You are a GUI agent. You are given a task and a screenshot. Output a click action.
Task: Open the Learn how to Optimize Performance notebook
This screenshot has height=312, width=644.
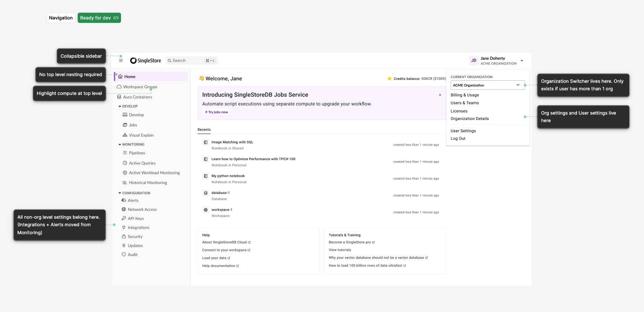pyautogui.click(x=253, y=159)
